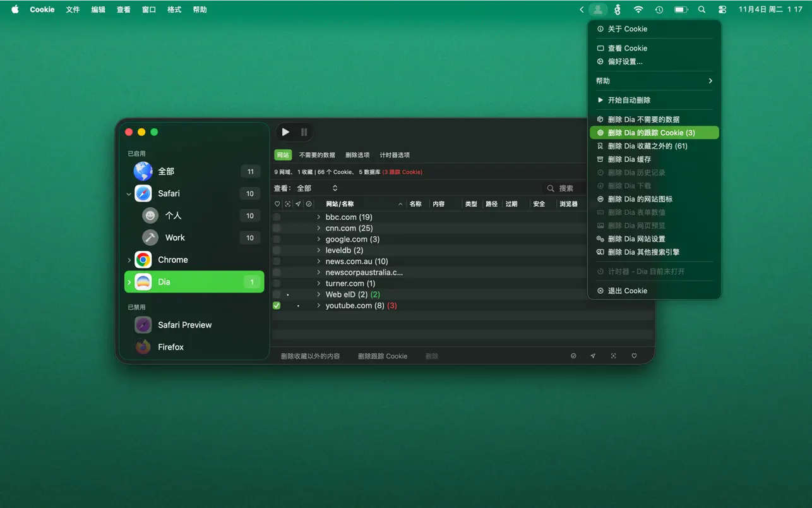Viewport: 812px width, 508px height.
Task: Toggle the favorite checkbox for leveldb
Action: 277,250
